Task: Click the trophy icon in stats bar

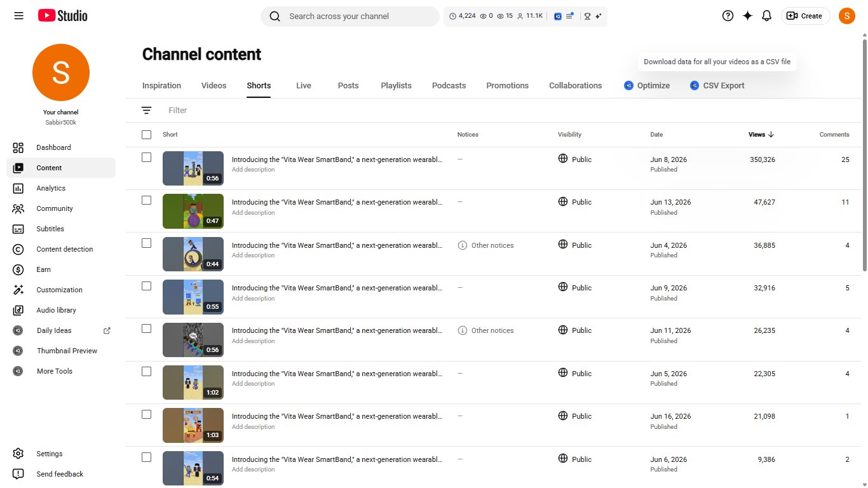Action: pos(587,16)
